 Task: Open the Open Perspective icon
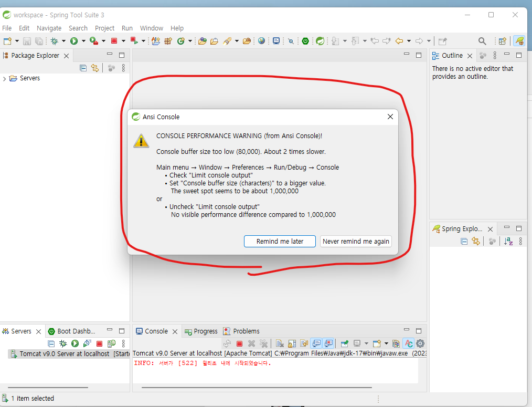(x=503, y=41)
